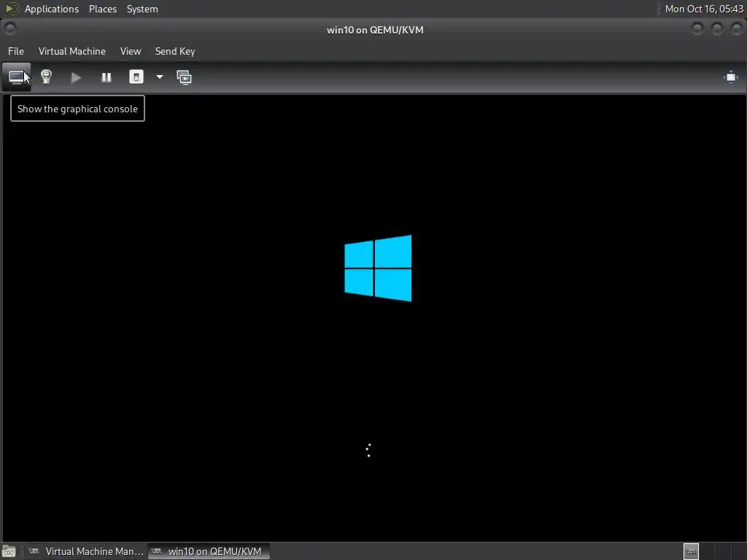Open manage VM snapshots icon
This screenshot has width=747, height=560.
[184, 77]
